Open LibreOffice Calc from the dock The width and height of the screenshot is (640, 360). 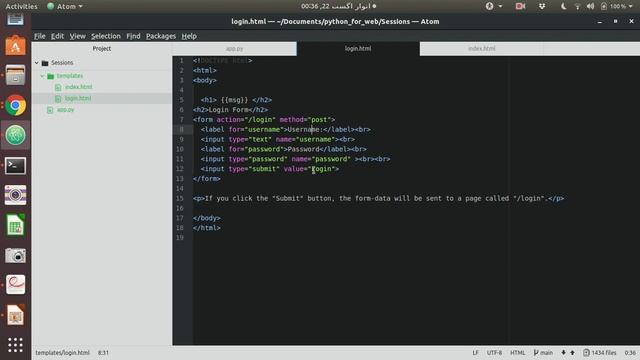tap(15, 225)
